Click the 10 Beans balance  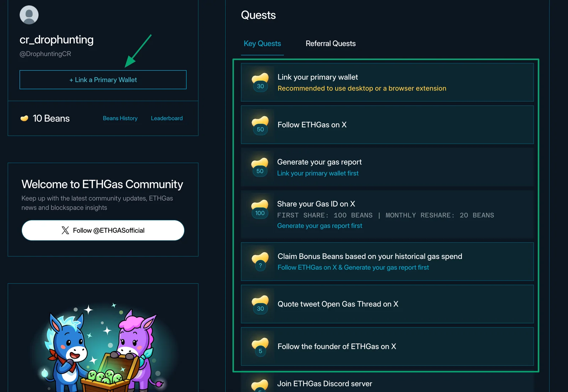tap(51, 118)
